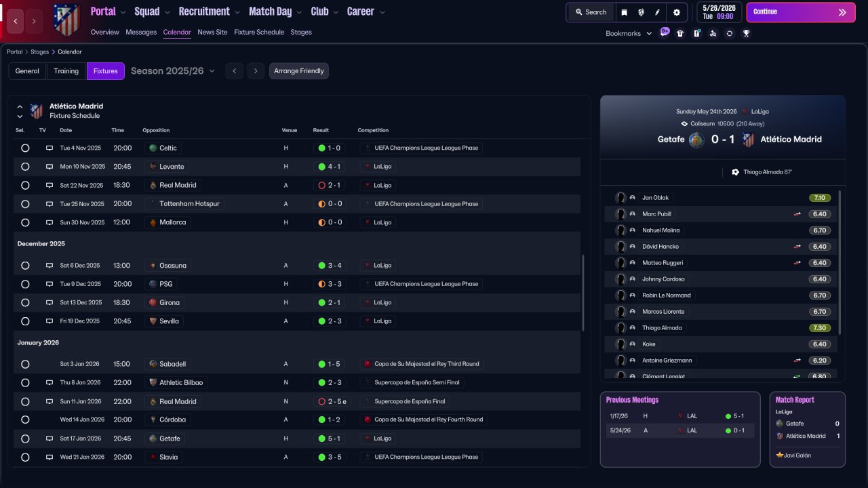Open the trophy shortcut icon
Viewport: 868px width, 488px height.
[x=746, y=33]
